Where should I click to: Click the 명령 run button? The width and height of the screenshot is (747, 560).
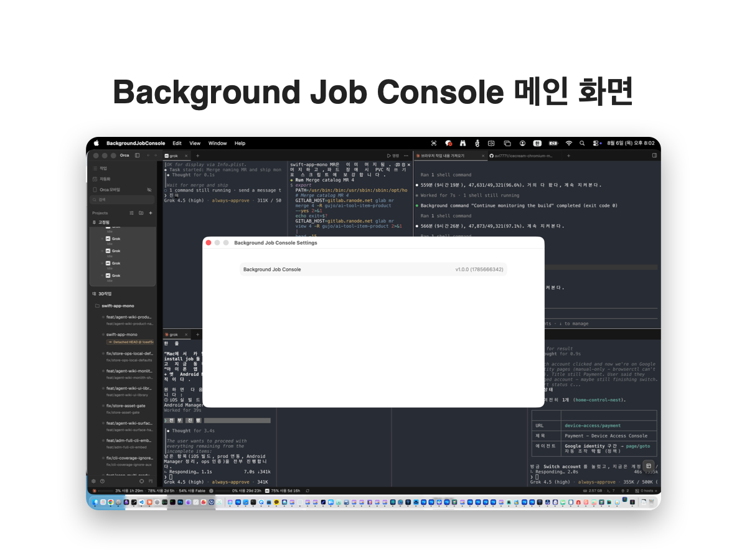pyautogui.click(x=393, y=156)
